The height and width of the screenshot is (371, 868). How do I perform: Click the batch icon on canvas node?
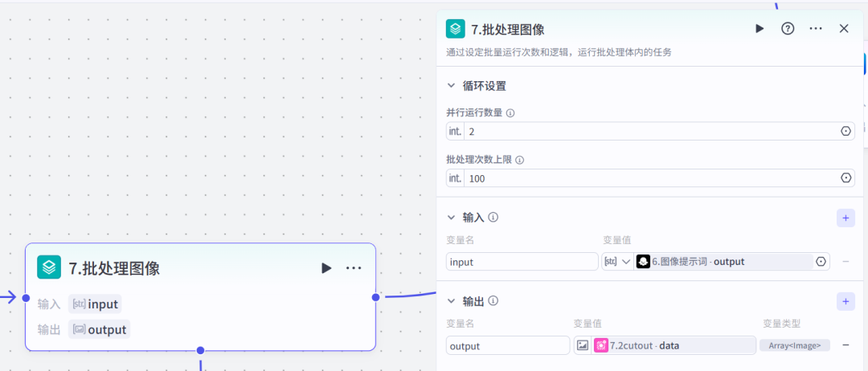49,267
